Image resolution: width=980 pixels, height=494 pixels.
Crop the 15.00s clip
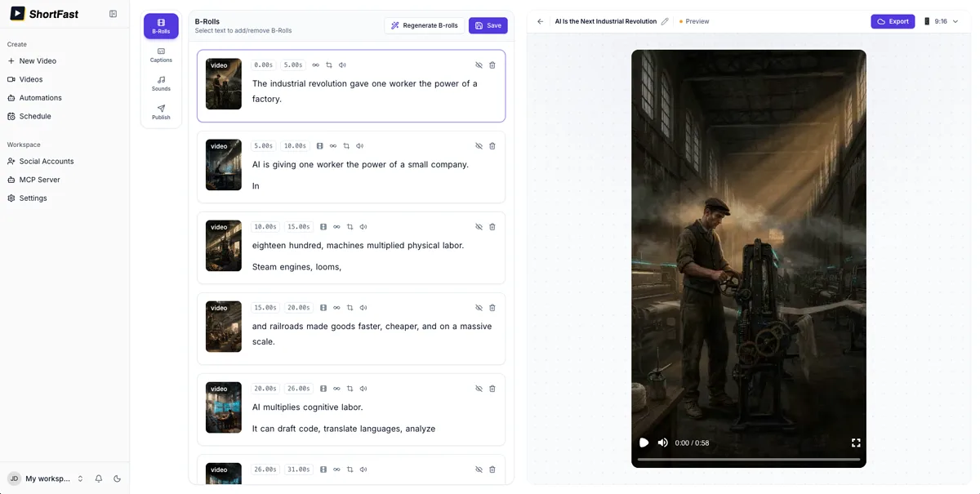[350, 308]
